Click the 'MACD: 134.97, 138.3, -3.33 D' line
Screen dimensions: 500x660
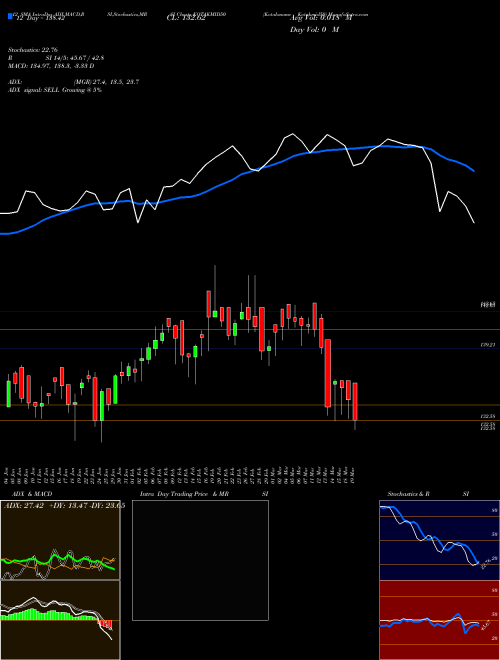click(x=51, y=66)
